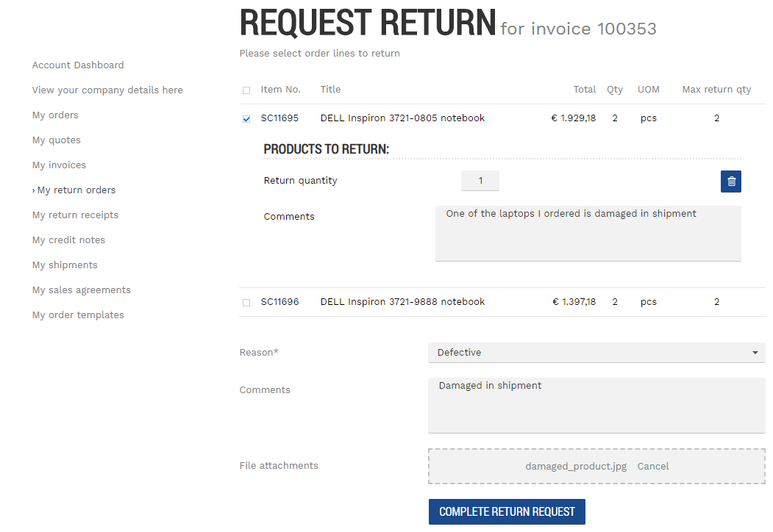Open Account Dashboard in the sidebar

point(78,65)
